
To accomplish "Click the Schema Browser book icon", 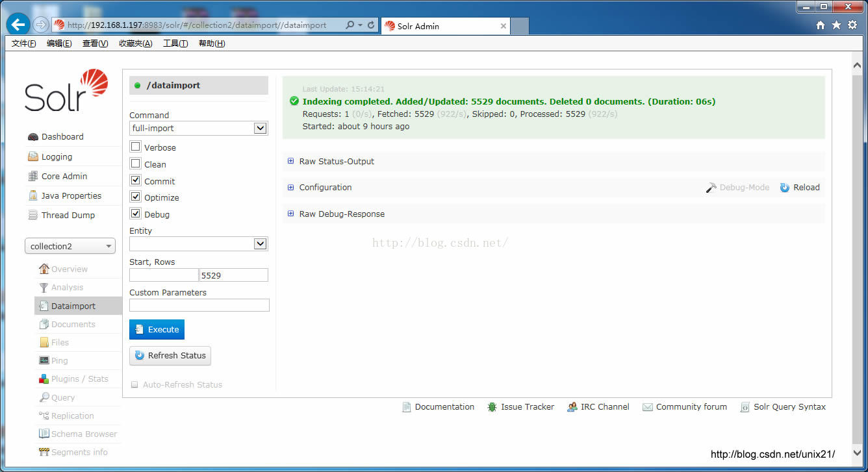I will pos(44,434).
